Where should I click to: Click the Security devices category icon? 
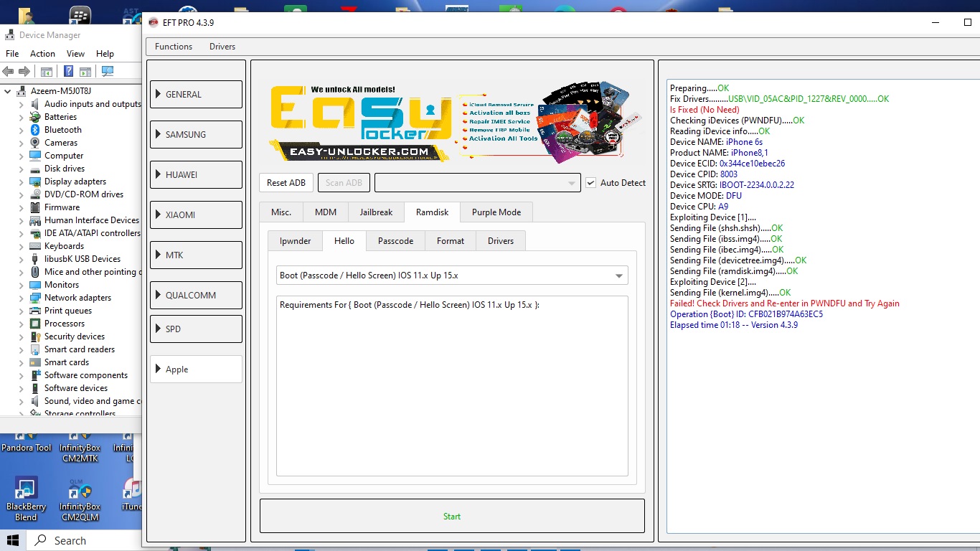click(x=35, y=336)
